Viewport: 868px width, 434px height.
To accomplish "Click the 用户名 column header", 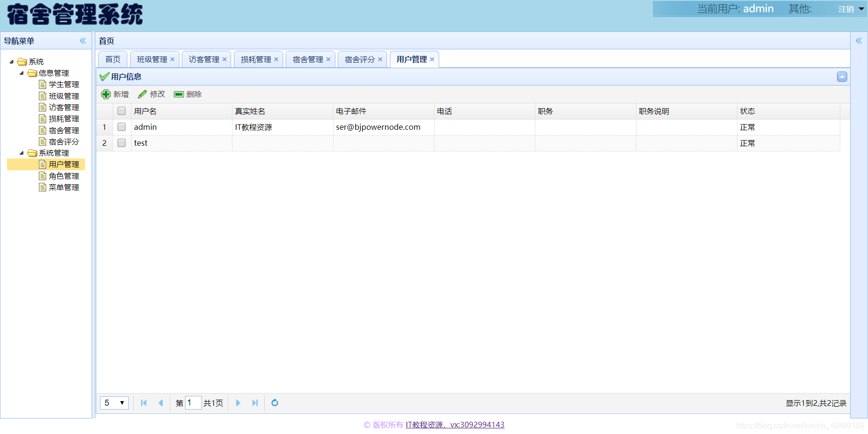I will click(x=181, y=111).
